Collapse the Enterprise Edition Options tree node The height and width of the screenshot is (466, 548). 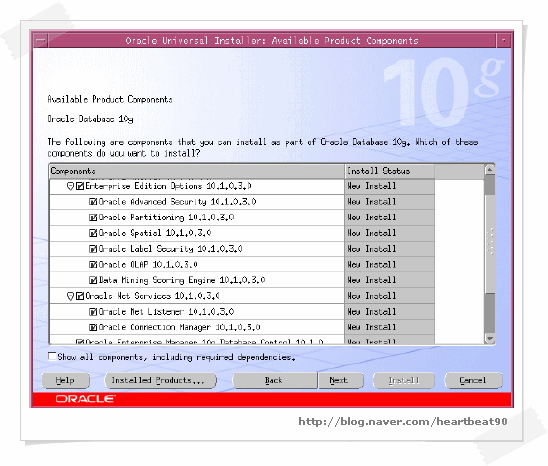tap(70, 186)
